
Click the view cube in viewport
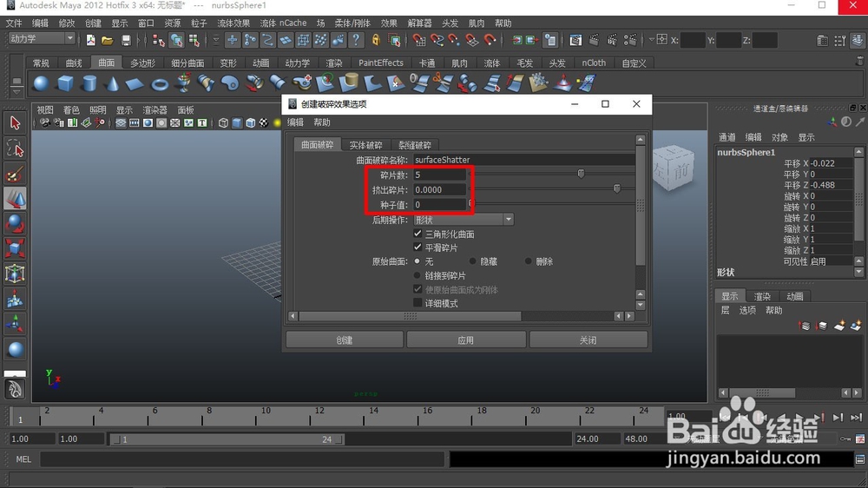(x=673, y=167)
